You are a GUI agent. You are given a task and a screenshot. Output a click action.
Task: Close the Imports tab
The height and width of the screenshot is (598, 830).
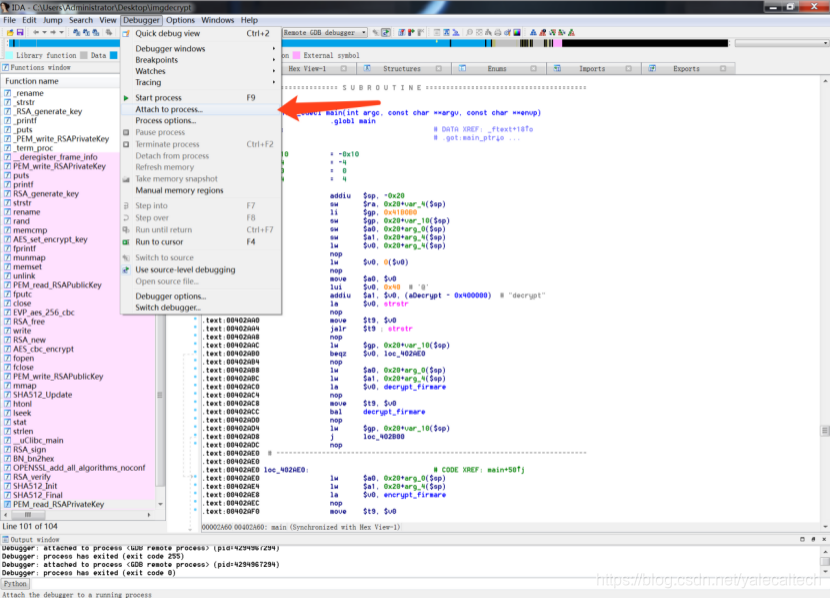coord(628,69)
